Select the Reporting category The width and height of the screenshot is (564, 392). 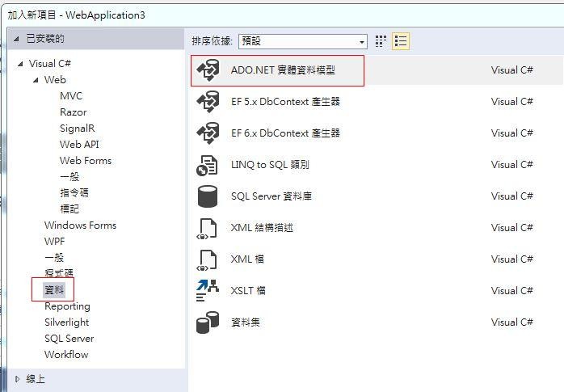pos(67,306)
